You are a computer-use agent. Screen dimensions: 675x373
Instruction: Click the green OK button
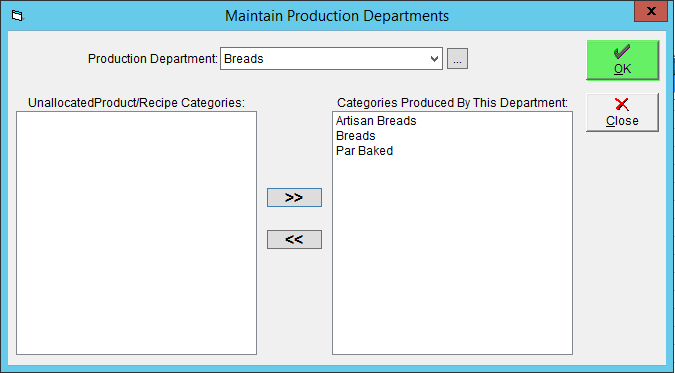tap(622, 60)
